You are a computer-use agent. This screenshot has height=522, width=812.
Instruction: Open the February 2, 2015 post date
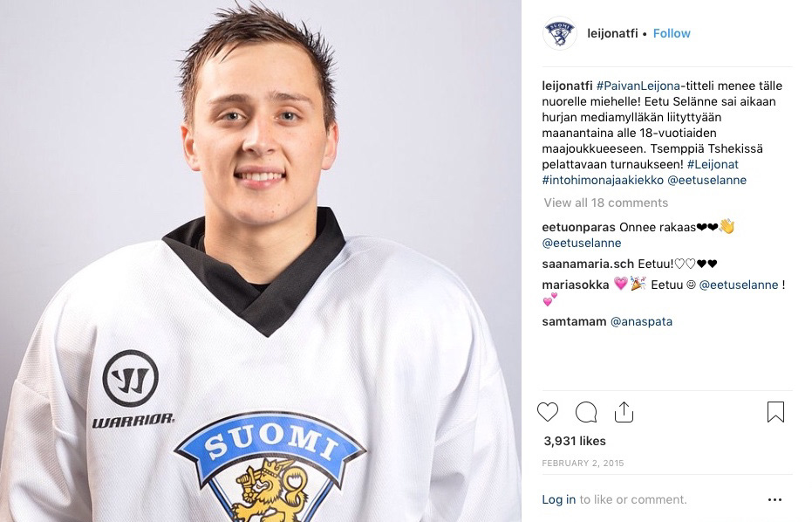click(x=583, y=464)
